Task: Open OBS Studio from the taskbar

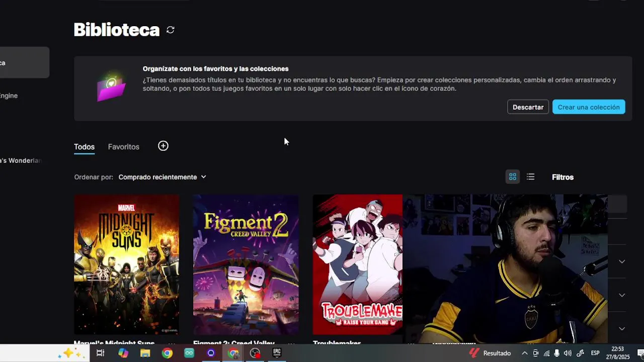Action: 255,353
